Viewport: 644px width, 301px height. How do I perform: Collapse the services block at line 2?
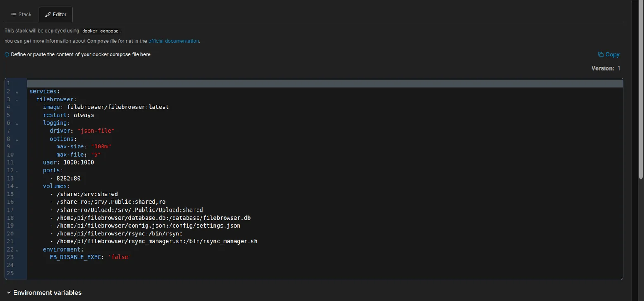click(x=17, y=92)
